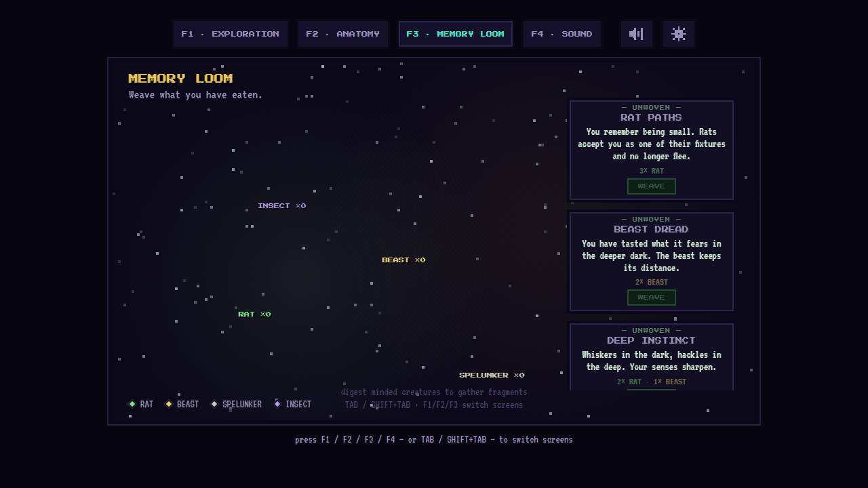Viewport: 868px width, 488px height.
Task: Mute sound with the speaker icon
Action: [637, 34]
